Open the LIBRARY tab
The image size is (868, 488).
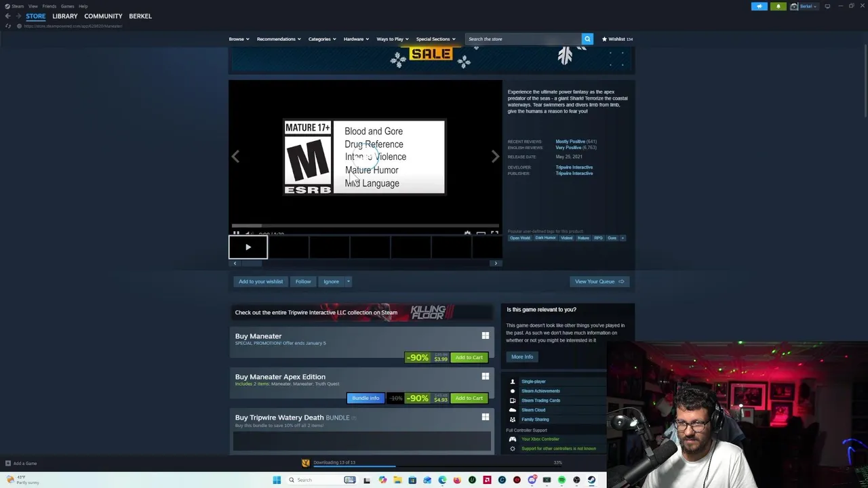click(x=65, y=16)
